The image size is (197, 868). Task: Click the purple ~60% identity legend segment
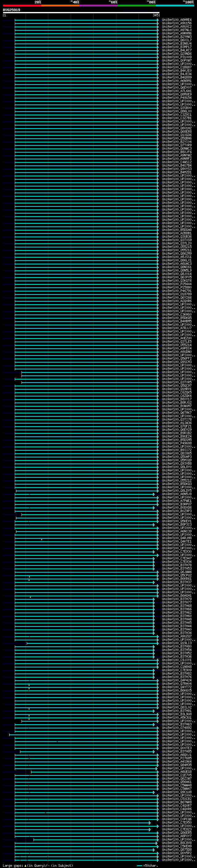pos(98,6)
